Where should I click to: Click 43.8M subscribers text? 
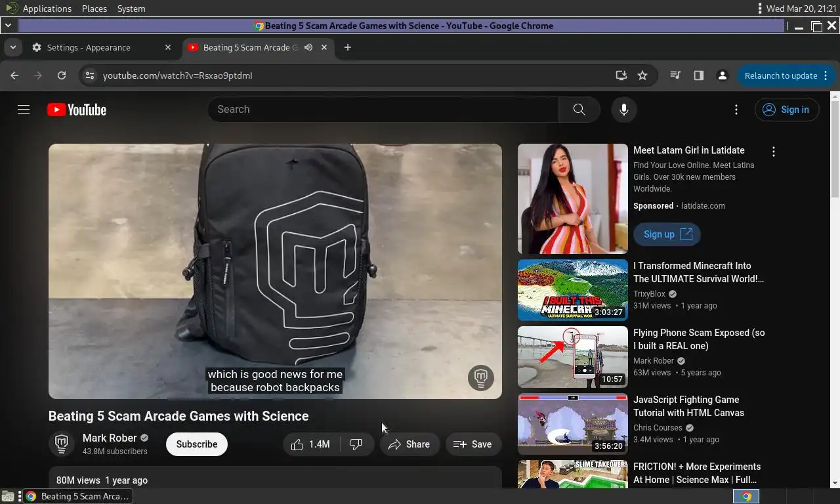pyautogui.click(x=115, y=451)
